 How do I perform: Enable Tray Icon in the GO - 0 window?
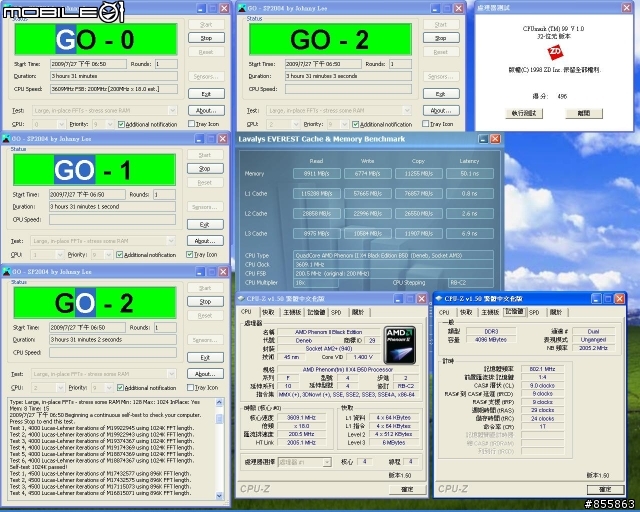pos(191,124)
